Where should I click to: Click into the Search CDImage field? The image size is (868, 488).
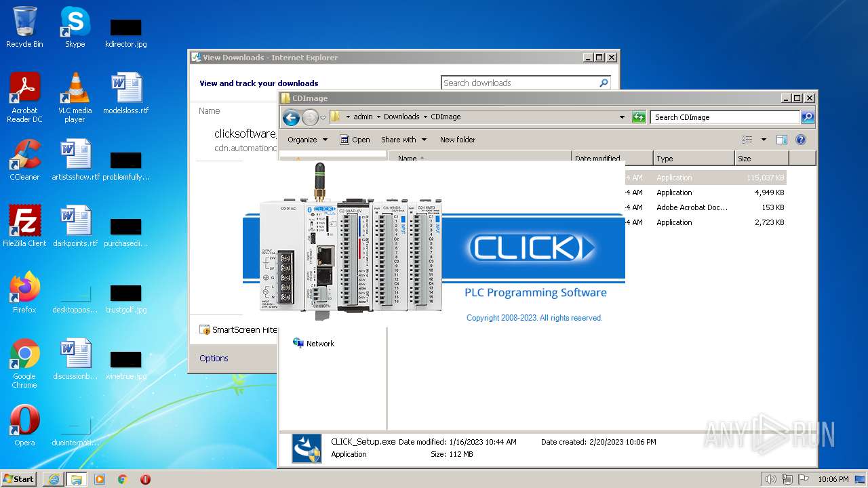pos(725,117)
